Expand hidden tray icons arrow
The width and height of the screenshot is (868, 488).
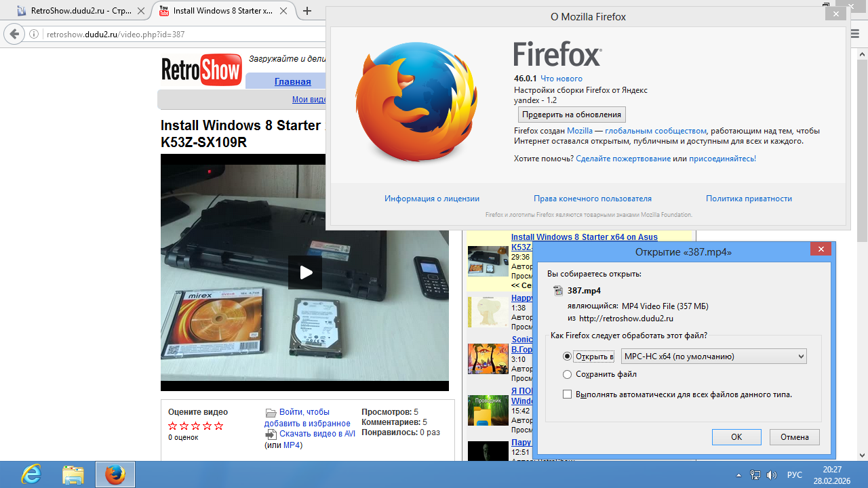739,475
